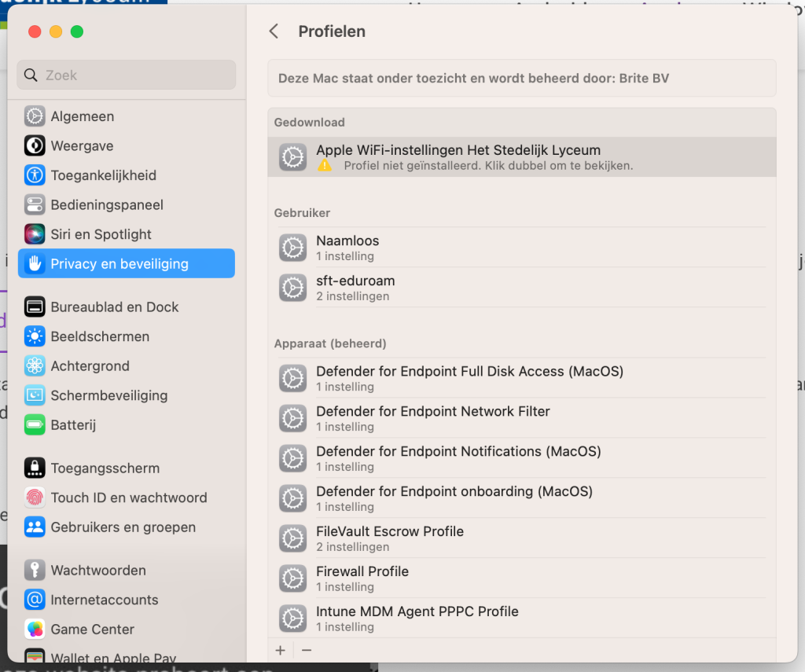
Task: Click the Batterij icon in sidebar
Action: point(35,425)
